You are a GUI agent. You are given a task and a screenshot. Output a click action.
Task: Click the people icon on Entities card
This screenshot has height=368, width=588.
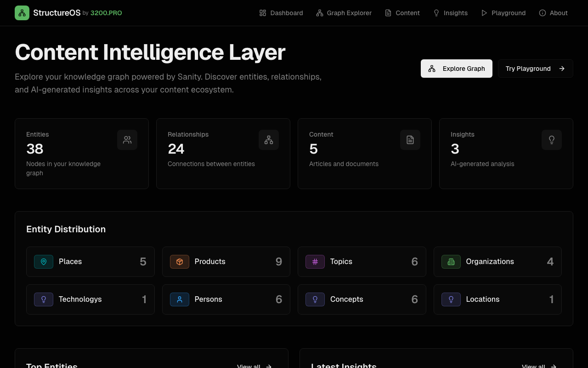pyautogui.click(x=127, y=140)
